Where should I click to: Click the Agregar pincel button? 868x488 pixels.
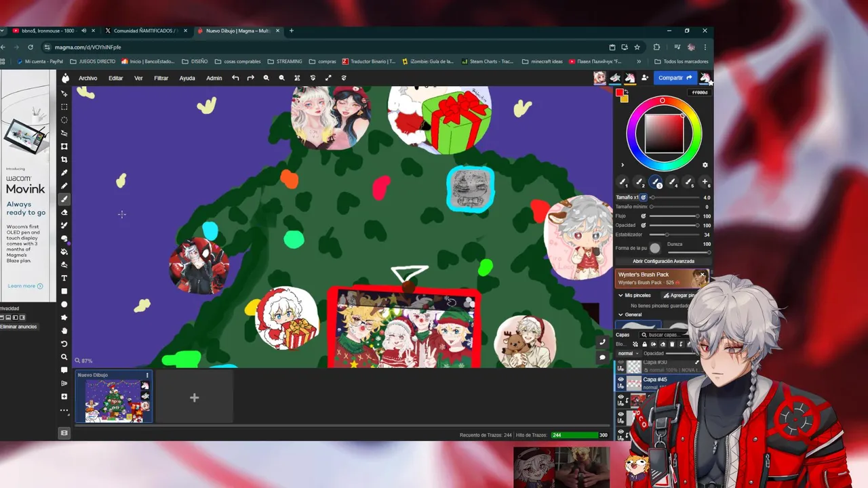click(678, 296)
